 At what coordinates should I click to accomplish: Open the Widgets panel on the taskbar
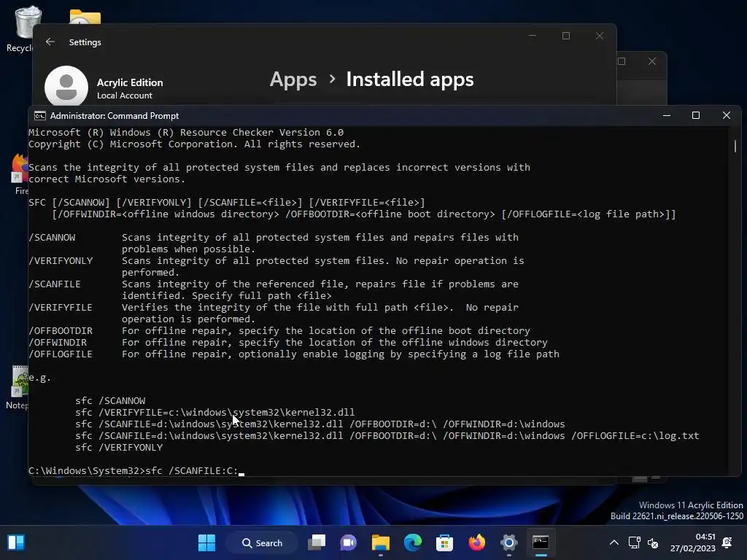[16, 542]
